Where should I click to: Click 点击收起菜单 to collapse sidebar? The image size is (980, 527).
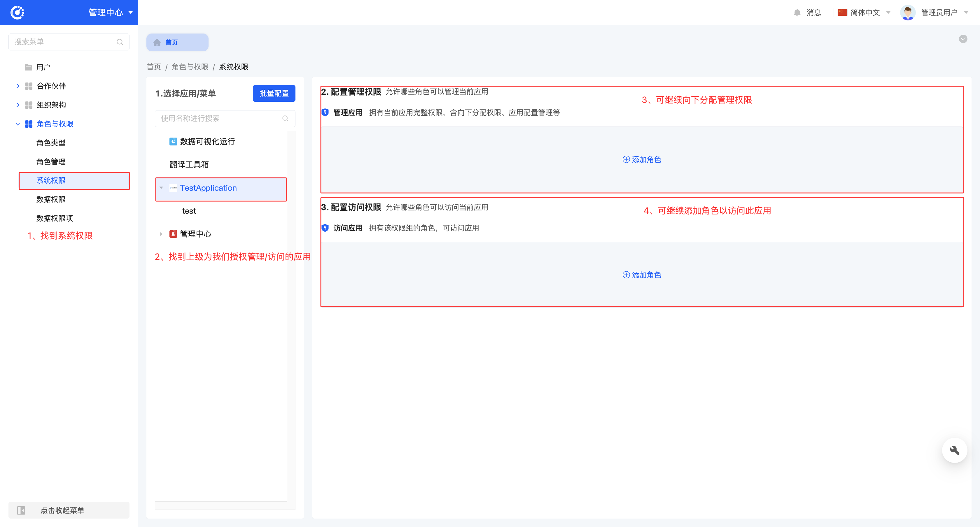[x=69, y=510]
